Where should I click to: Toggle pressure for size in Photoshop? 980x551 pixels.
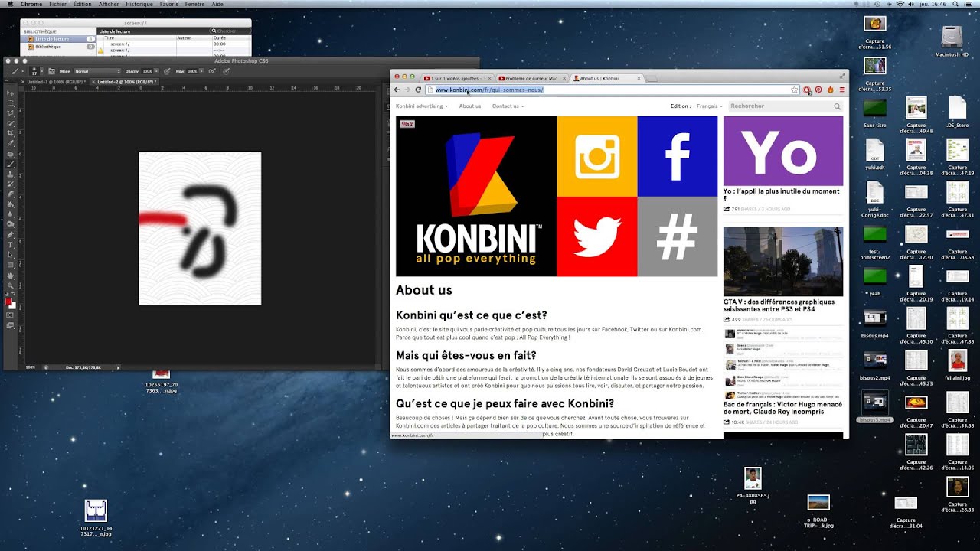pyautogui.click(x=227, y=71)
